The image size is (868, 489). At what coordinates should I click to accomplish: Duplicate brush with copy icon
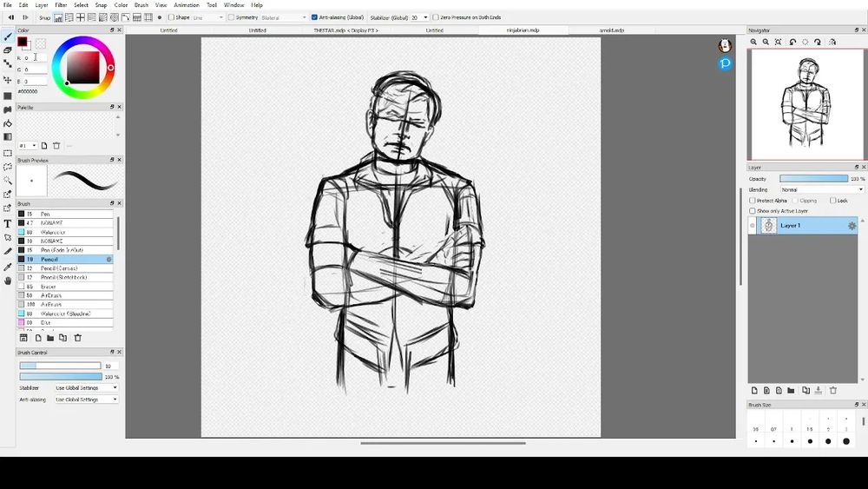63,338
